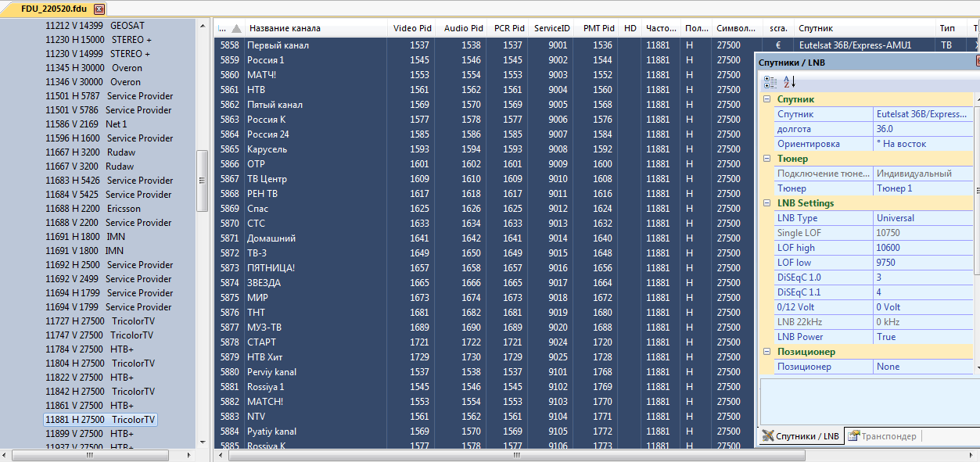Screen dimensions: 980x462
Task: Select channel row ТВ Центр
Action: tap(486, 179)
